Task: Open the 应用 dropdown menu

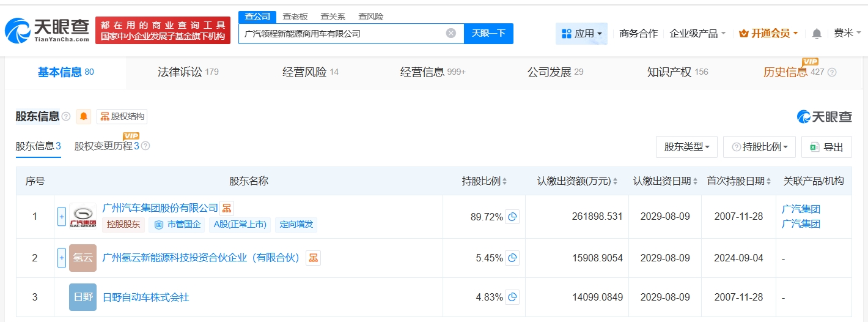Action: 581,34
